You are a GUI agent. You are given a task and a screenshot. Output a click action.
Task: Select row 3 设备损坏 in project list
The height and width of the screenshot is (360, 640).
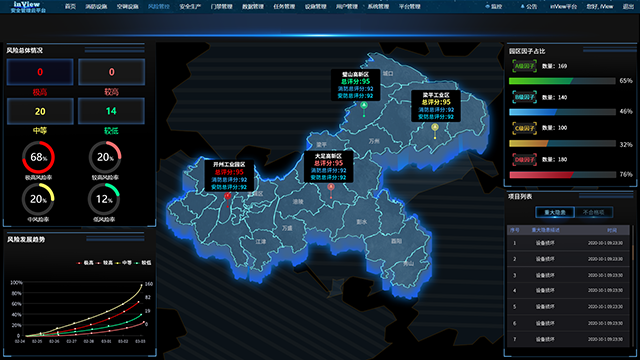tap(568, 275)
